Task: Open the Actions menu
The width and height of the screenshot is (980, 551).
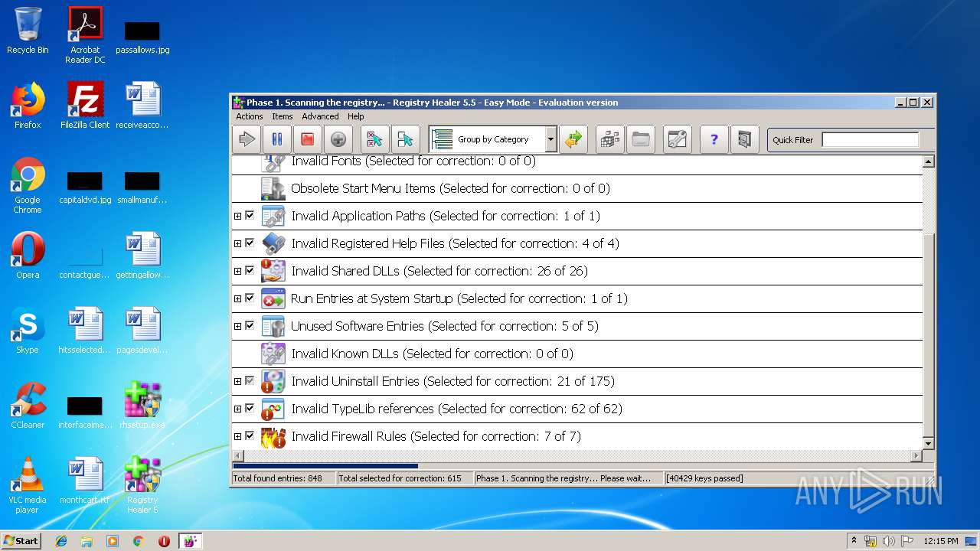Action: tap(250, 116)
